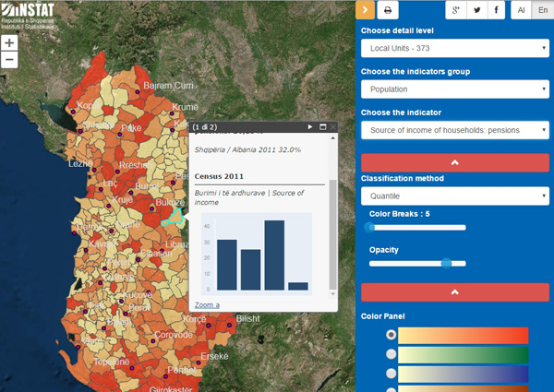Switch language to English (En)
Image resolution: width=554 pixels, height=392 pixels.
pyautogui.click(x=543, y=10)
